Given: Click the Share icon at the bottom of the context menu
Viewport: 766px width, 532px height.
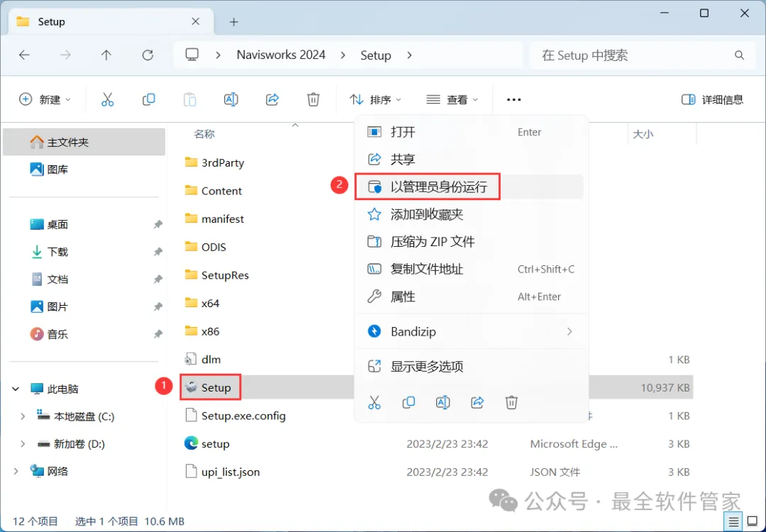Looking at the screenshot, I should [477, 402].
